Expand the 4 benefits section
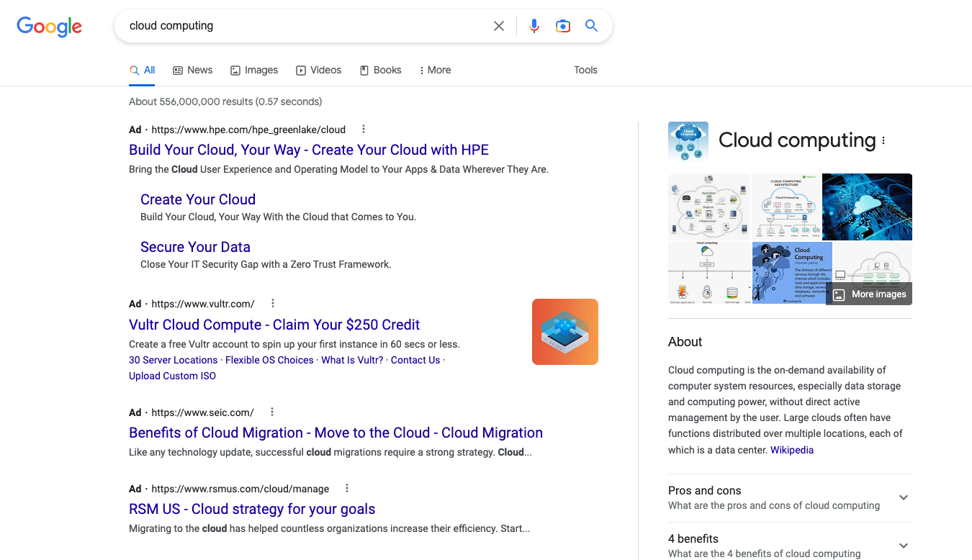The image size is (972, 560). click(903, 545)
